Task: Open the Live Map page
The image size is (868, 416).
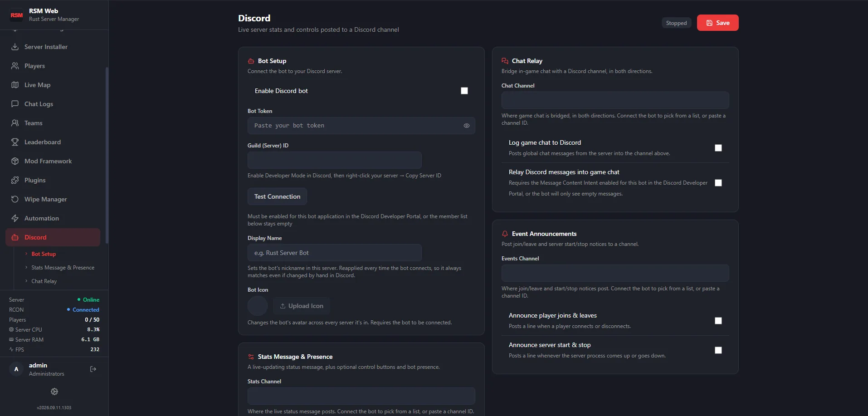Action: coord(53,85)
